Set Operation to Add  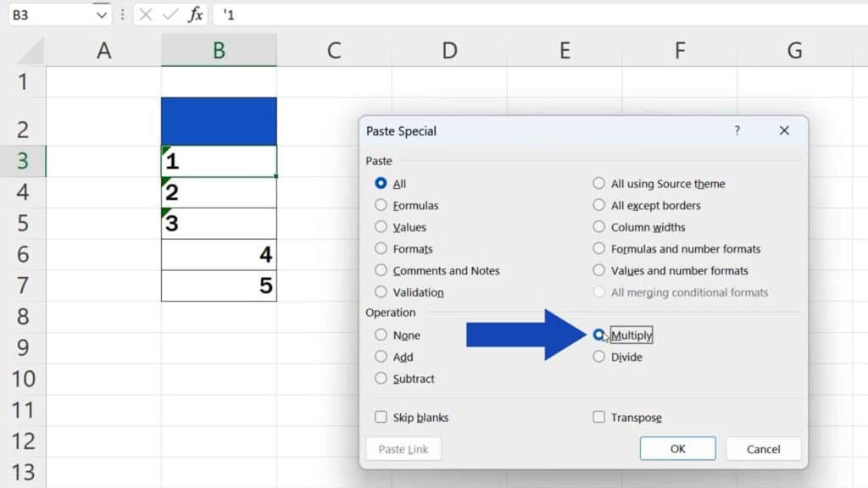[x=381, y=357]
